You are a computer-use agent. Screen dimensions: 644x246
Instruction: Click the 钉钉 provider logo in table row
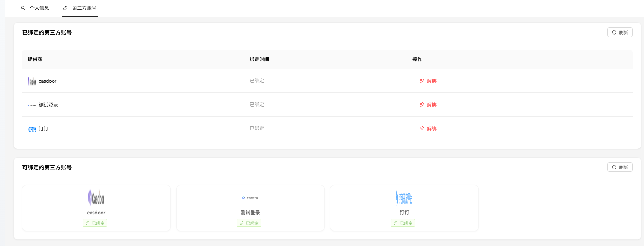[x=32, y=129]
